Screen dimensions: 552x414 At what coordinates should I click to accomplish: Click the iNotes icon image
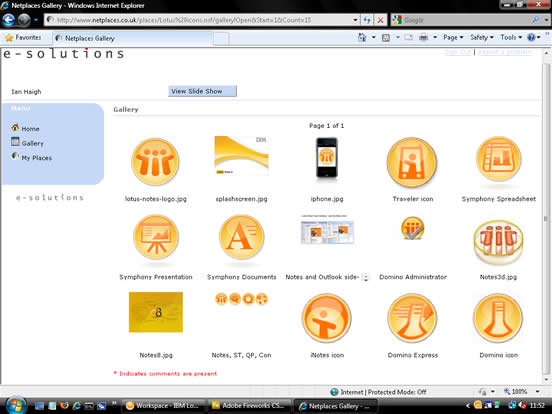point(327,318)
